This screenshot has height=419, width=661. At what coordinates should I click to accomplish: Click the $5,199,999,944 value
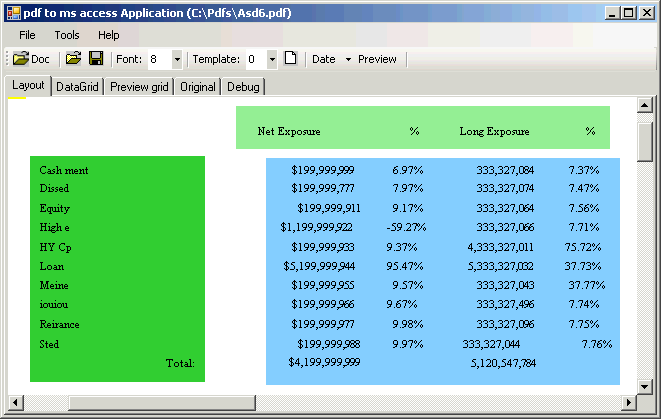click(319, 266)
